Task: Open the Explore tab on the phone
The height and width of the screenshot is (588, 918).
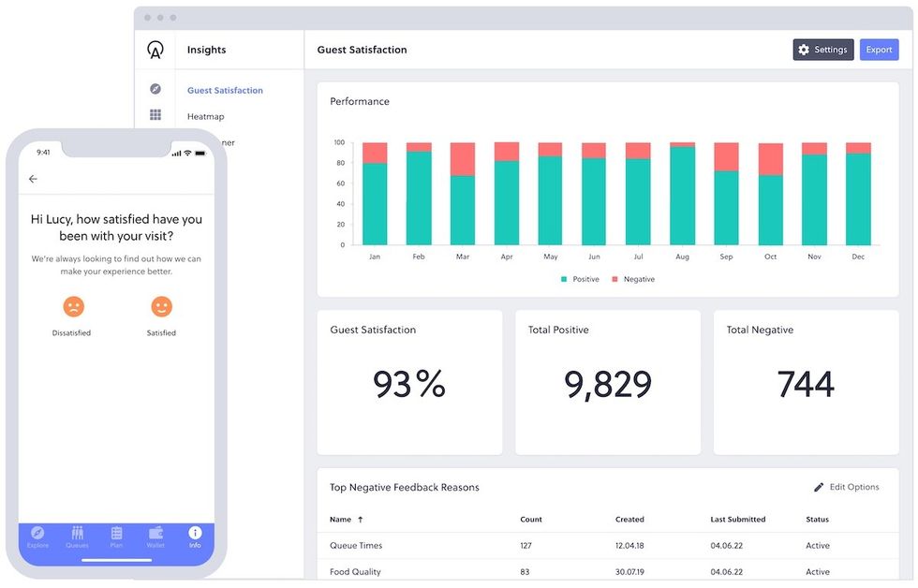Action: 37,537
